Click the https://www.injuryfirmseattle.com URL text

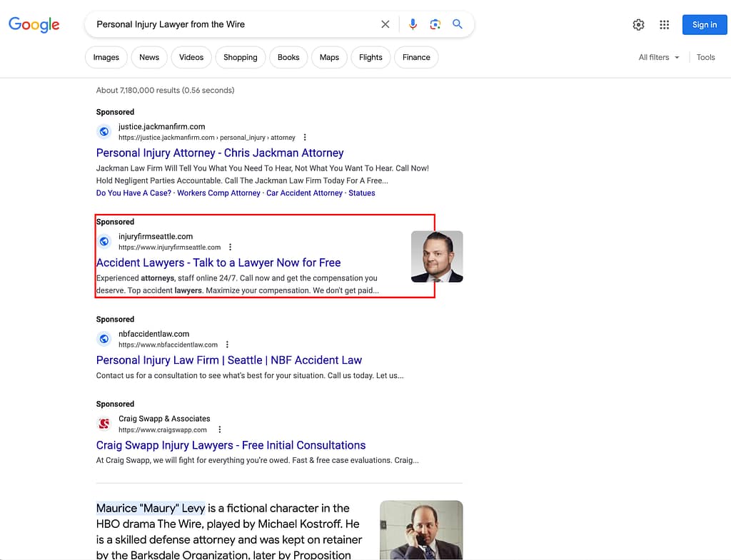coord(169,248)
